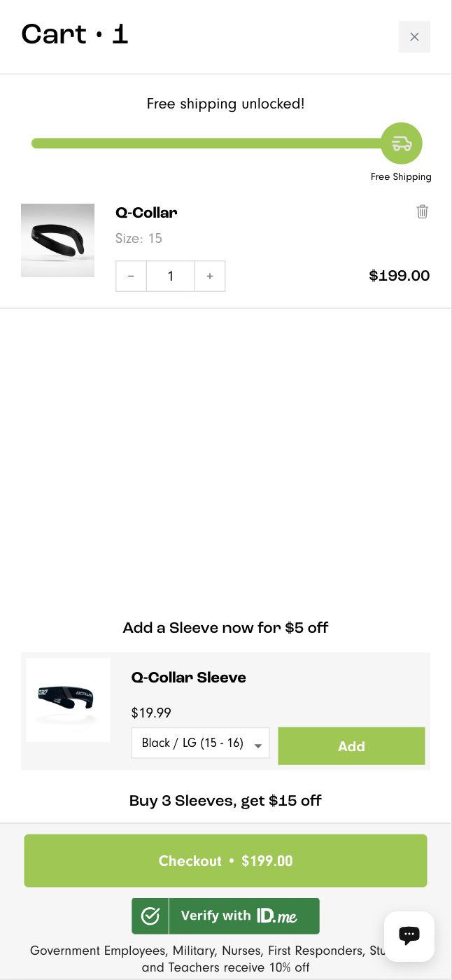Delete the Q-Collar from the cart
452x980 pixels.
[422, 211]
